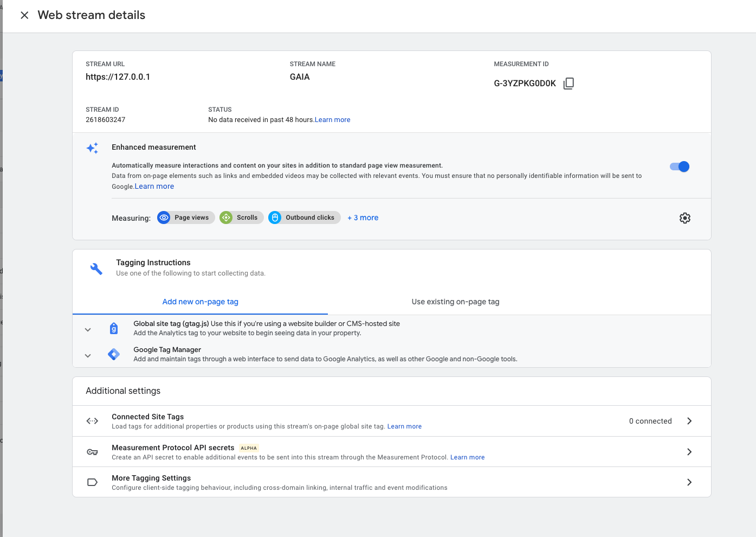Viewport: 756px width, 537px height.
Task: Expand the Global site tag chevron
Action: click(88, 329)
